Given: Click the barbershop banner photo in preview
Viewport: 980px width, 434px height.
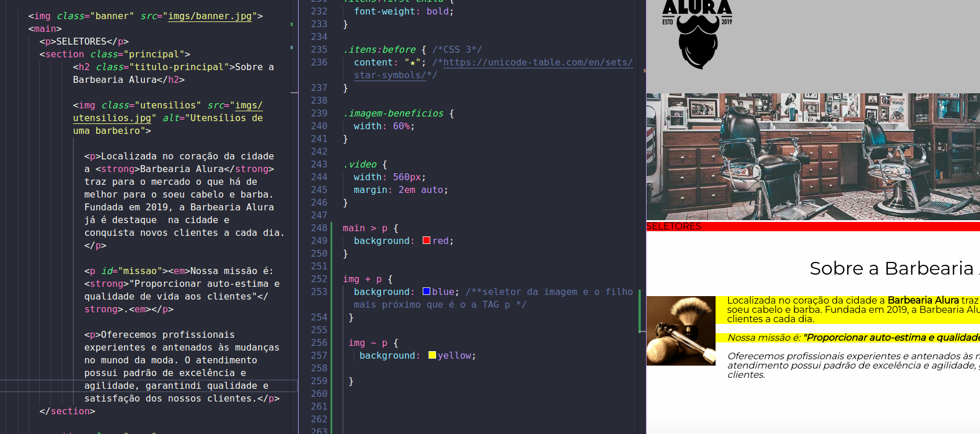Looking at the screenshot, I should pyautogui.click(x=813, y=156).
